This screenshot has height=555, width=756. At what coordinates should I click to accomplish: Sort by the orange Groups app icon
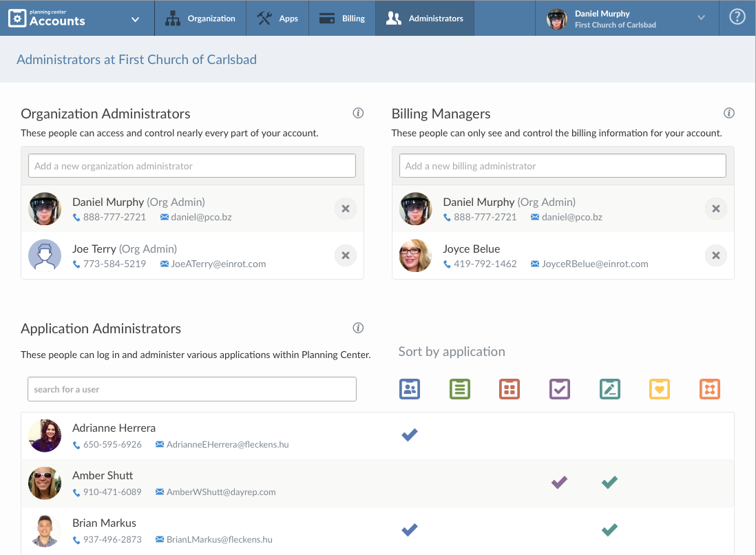pos(709,389)
